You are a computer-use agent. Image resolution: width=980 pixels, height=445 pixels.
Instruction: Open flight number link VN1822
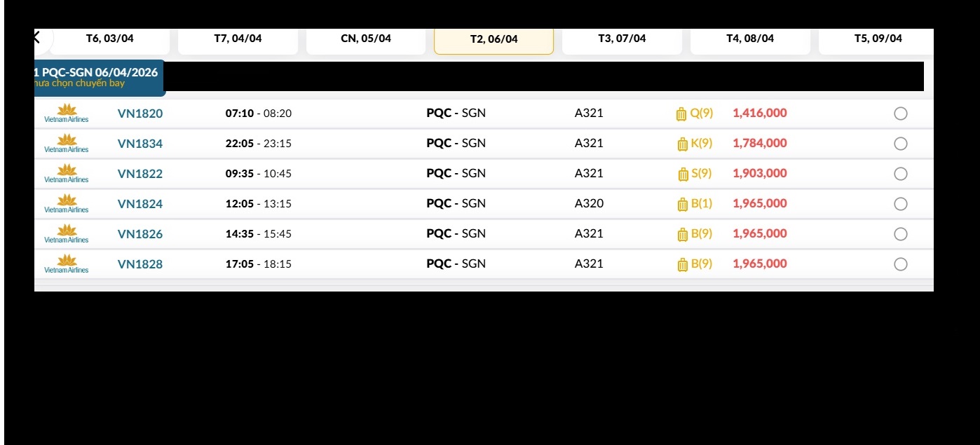140,174
